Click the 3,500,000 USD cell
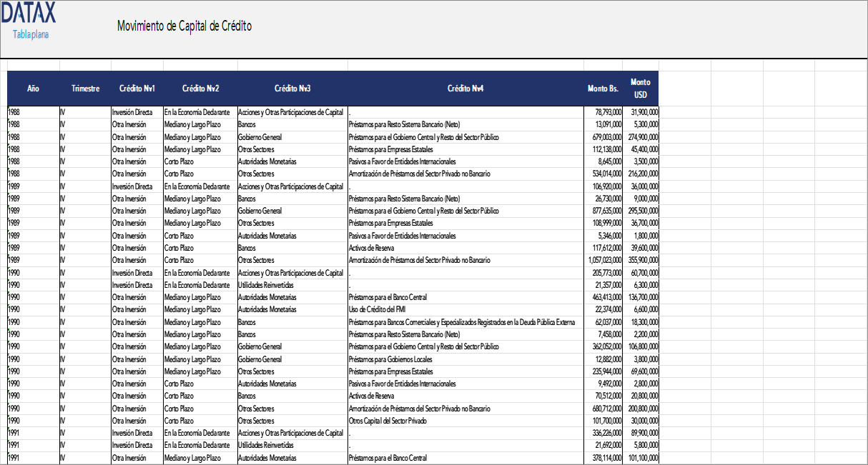The width and height of the screenshot is (868, 465). click(641, 161)
